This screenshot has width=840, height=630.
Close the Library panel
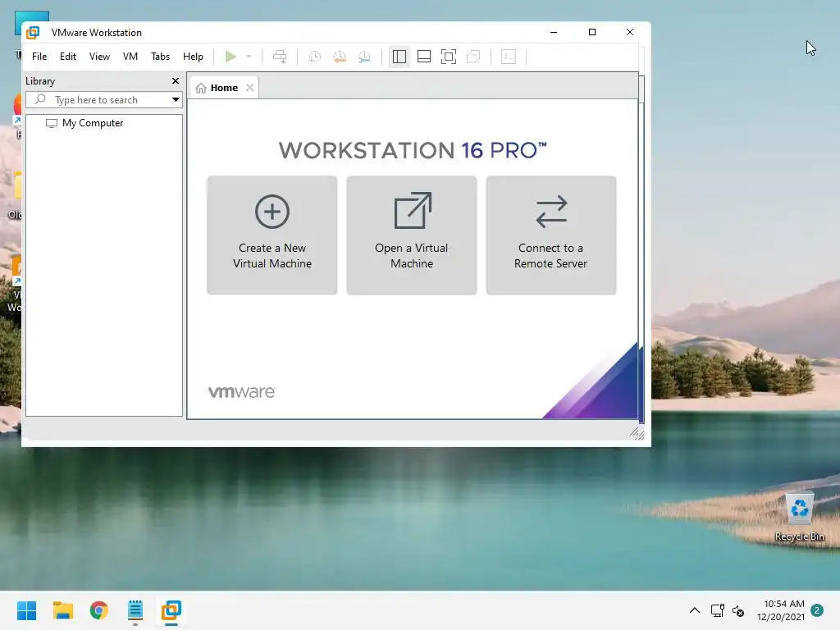click(x=176, y=81)
